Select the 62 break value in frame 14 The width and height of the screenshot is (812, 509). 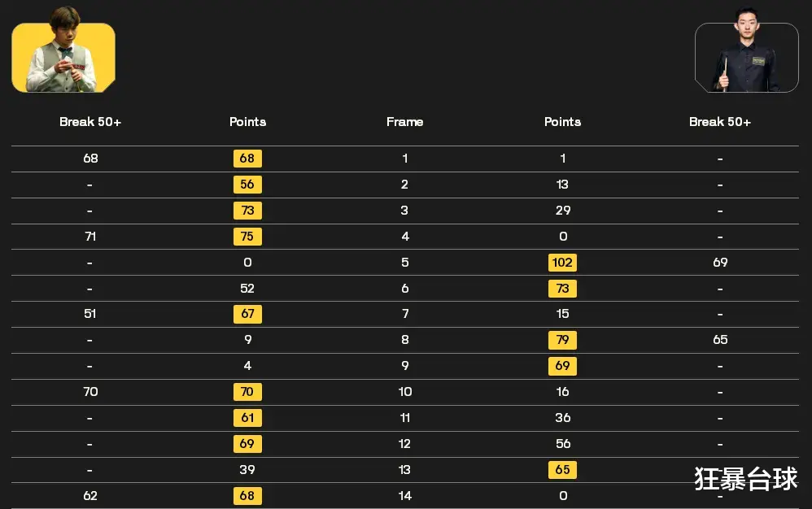click(x=90, y=495)
